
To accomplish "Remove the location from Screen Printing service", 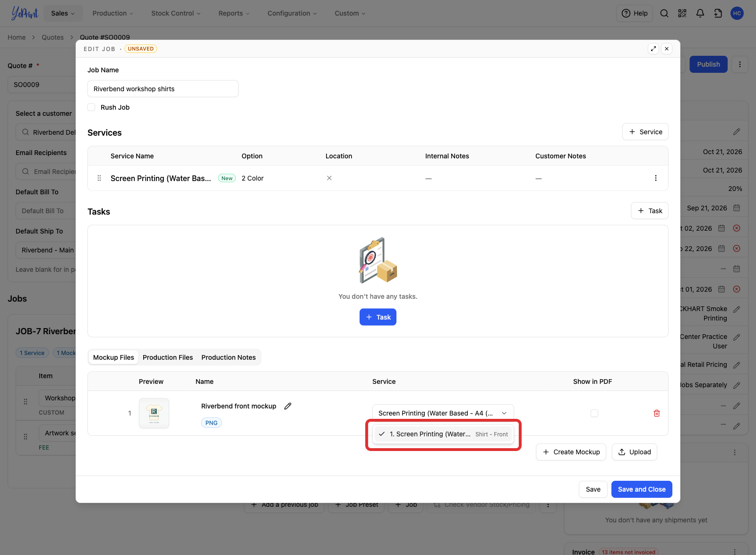I will coord(329,178).
